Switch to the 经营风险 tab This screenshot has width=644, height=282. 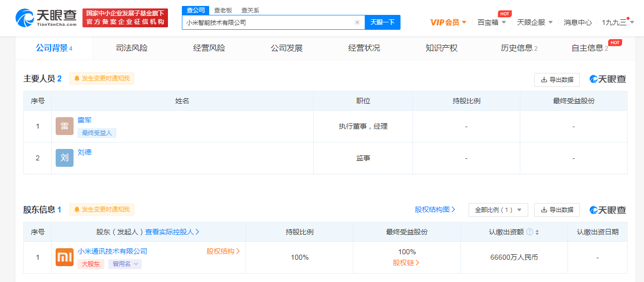[x=209, y=48]
